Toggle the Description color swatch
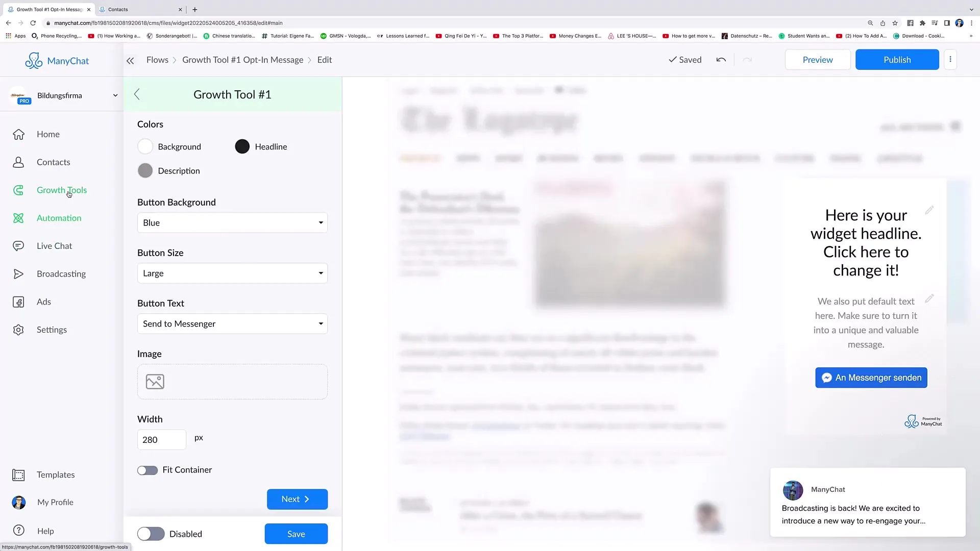980x551 pixels. [145, 171]
